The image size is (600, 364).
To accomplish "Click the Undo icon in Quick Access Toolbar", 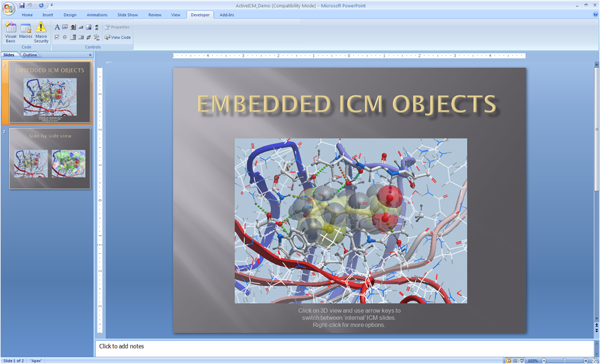I will [30, 5].
